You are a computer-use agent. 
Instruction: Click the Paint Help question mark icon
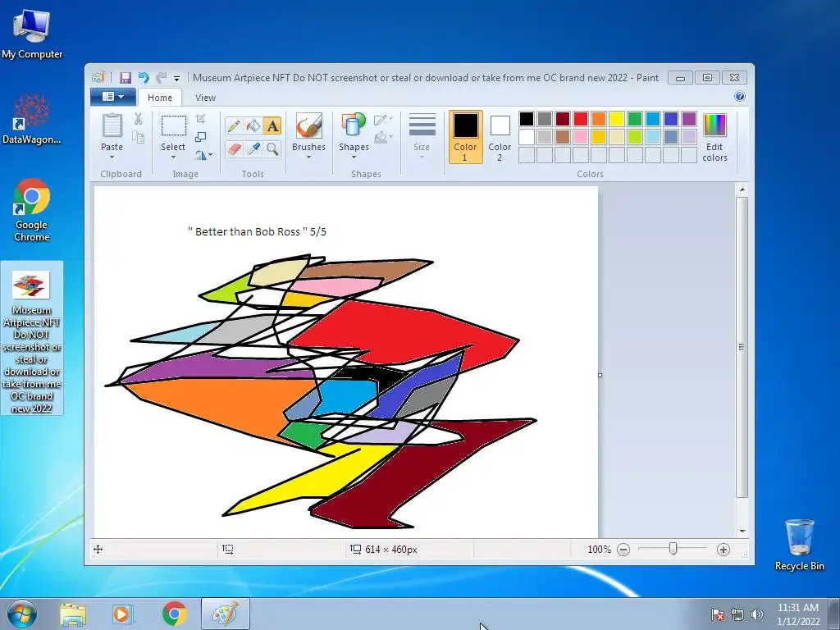(x=740, y=97)
